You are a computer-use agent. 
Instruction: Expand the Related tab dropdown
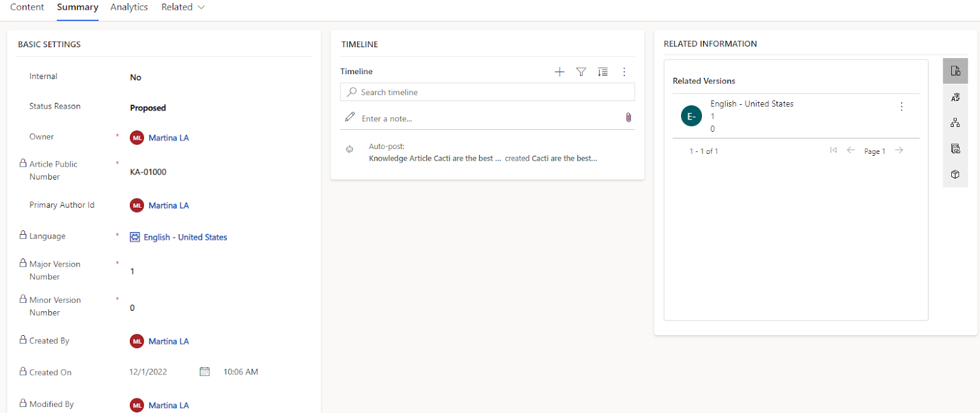click(183, 7)
